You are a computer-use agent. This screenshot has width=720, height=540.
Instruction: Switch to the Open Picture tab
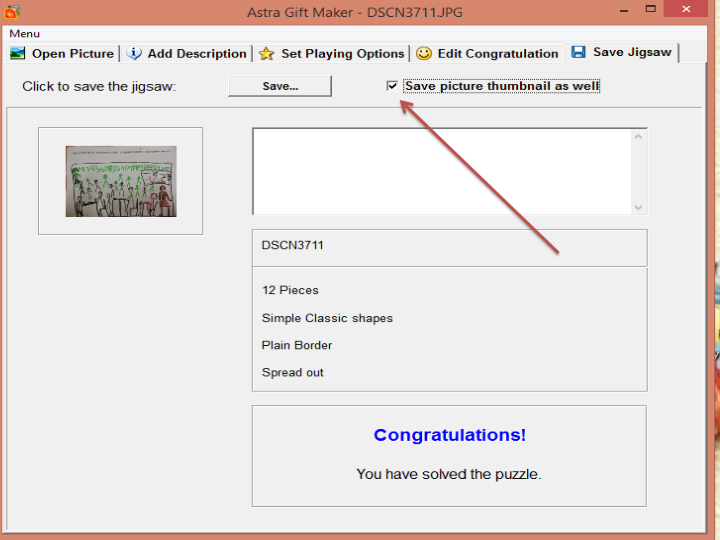pos(62,53)
